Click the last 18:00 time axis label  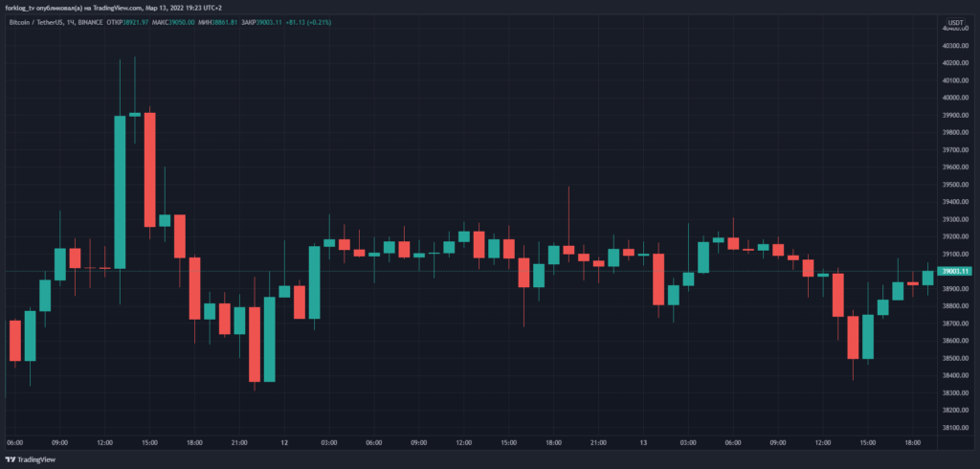tap(913, 443)
